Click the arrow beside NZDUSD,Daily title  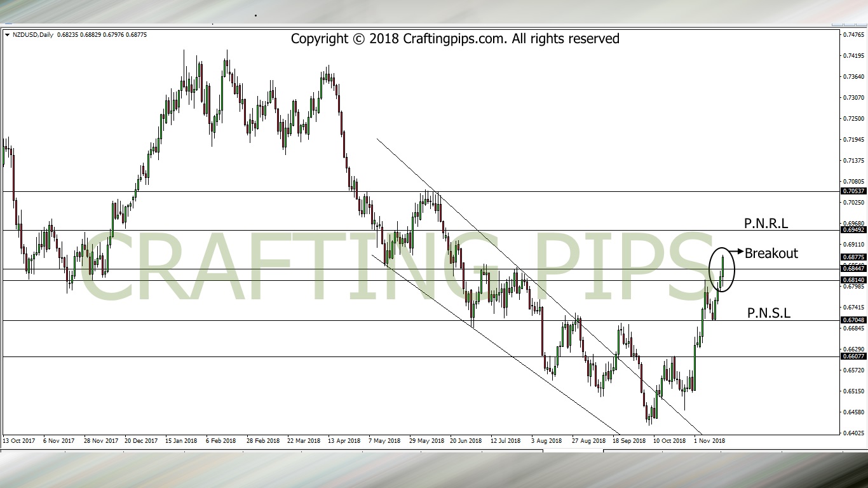click(x=7, y=35)
